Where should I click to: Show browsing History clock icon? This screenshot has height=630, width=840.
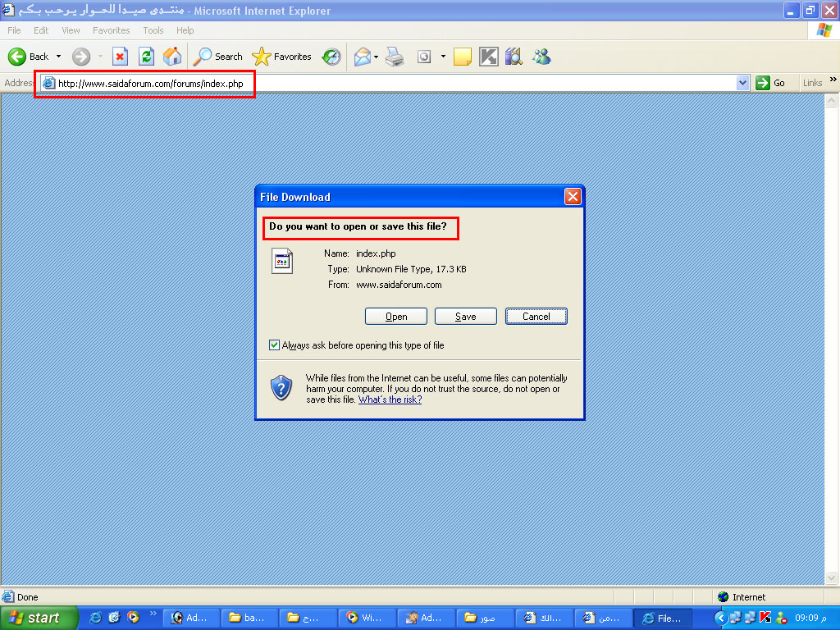click(x=331, y=57)
